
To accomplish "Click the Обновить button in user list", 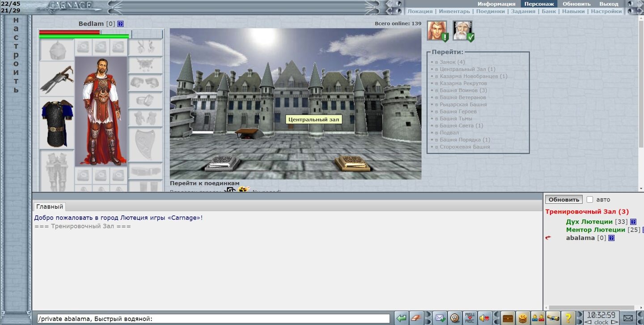I will coord(563,200).
